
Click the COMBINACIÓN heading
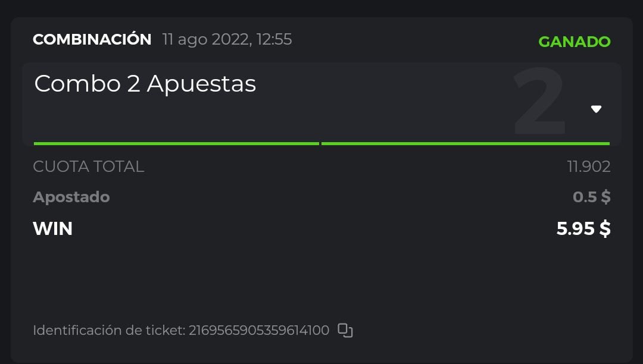(x=92, y=39)
